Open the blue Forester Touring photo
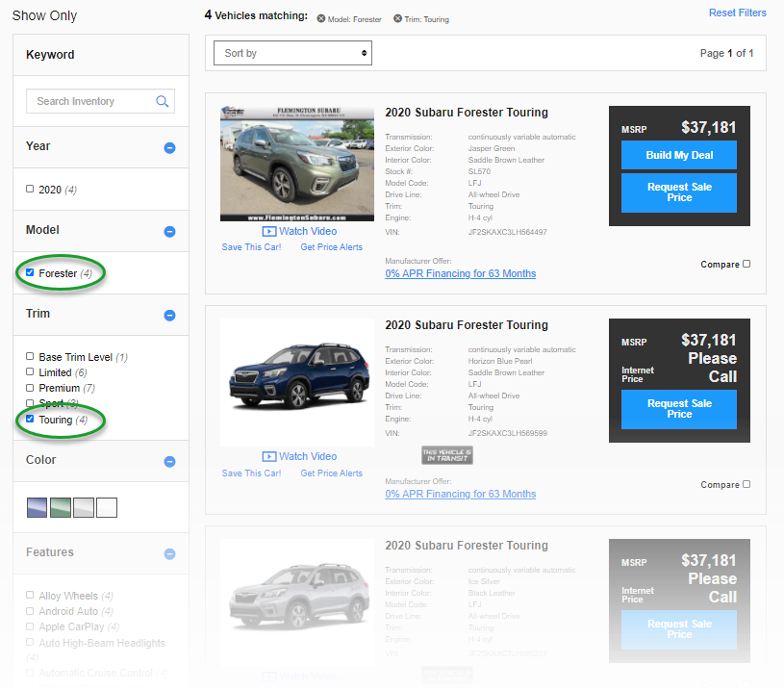784x690 pixels. (297, 382)
